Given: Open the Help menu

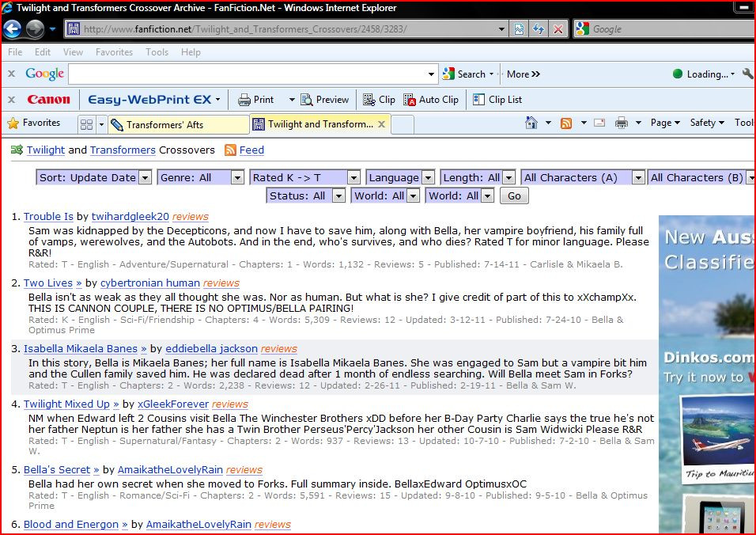Looking at the screenshot, I should (191, 52).
